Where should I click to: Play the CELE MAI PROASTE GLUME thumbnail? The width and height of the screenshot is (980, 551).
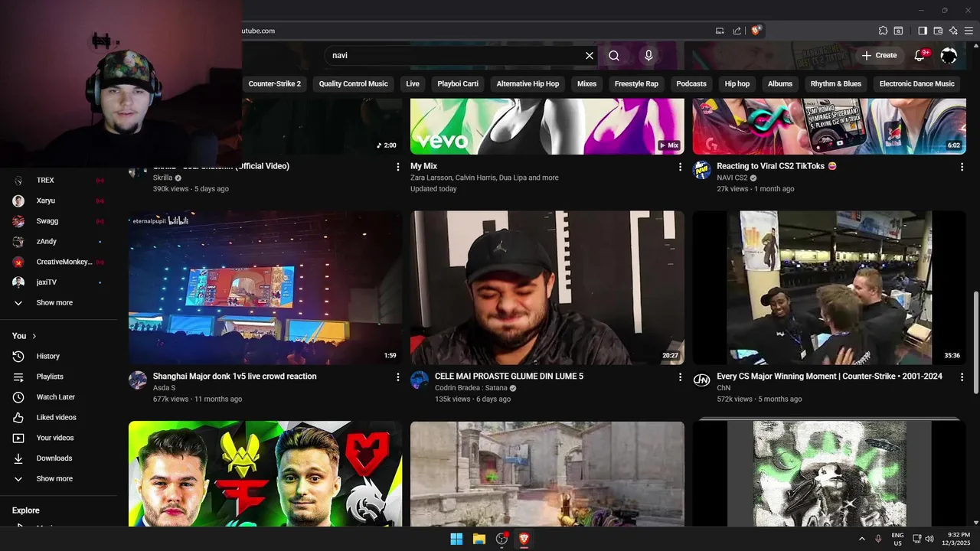(547, 288)
